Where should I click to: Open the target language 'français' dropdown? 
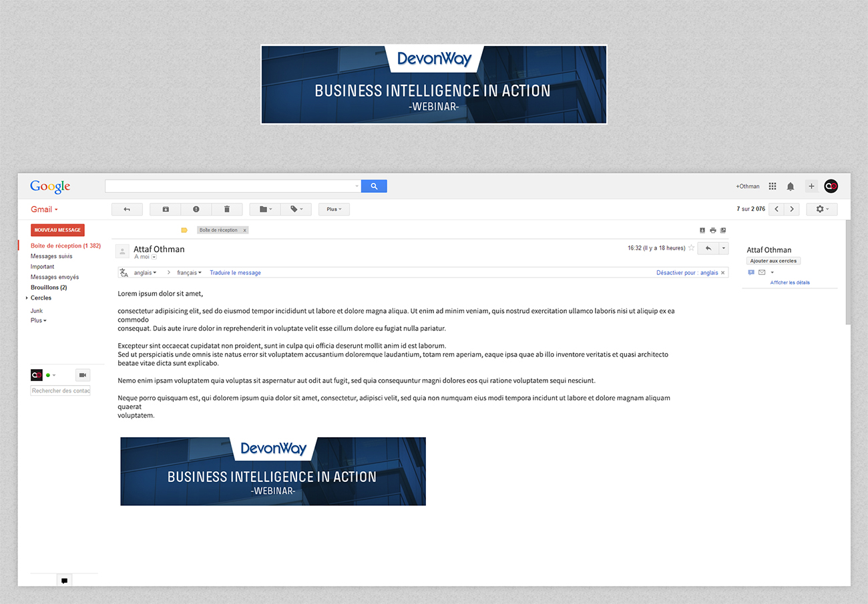(190, 273)
